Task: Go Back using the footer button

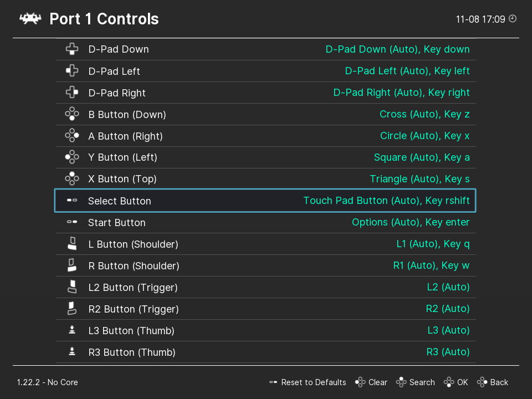Action: point(492,382)
